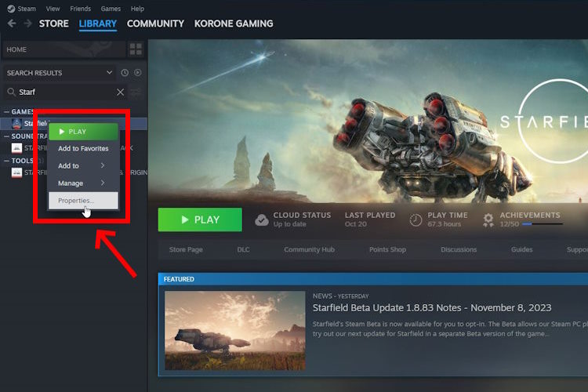Click the LAST PLAYED Oct 20 text
Viewport: 588px width, 392px height.
pos(370,220)
